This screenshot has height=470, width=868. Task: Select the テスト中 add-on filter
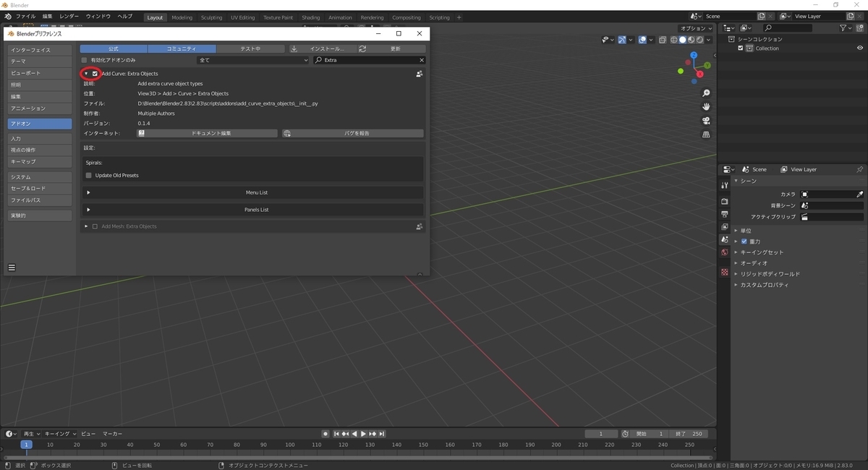pyautogui.click(x=250, y=48)
